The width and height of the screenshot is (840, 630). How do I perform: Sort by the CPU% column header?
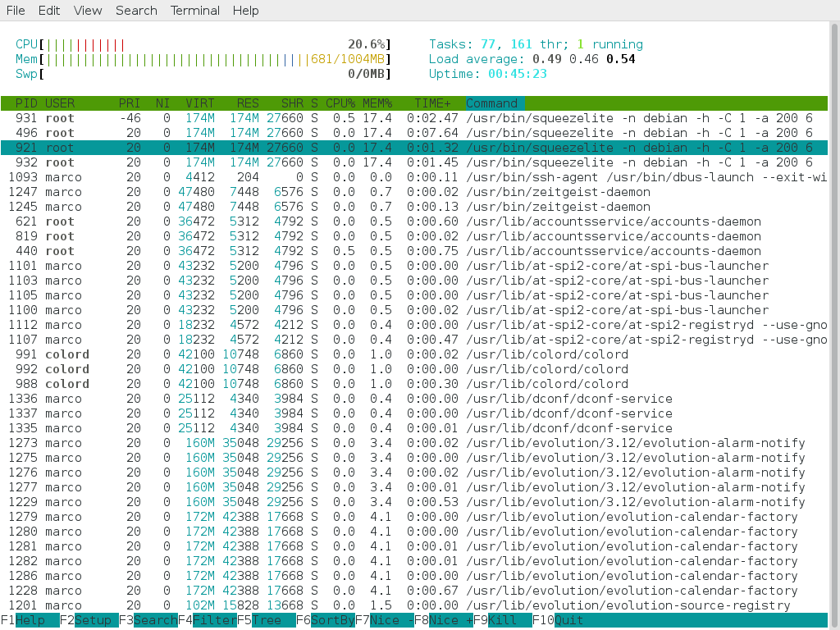(x=340, y=103)
